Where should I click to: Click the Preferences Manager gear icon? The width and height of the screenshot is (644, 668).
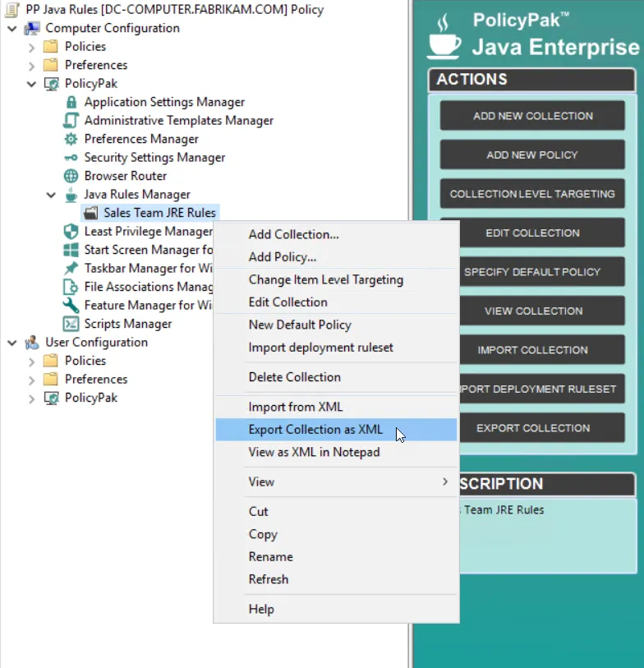[71, 139]
